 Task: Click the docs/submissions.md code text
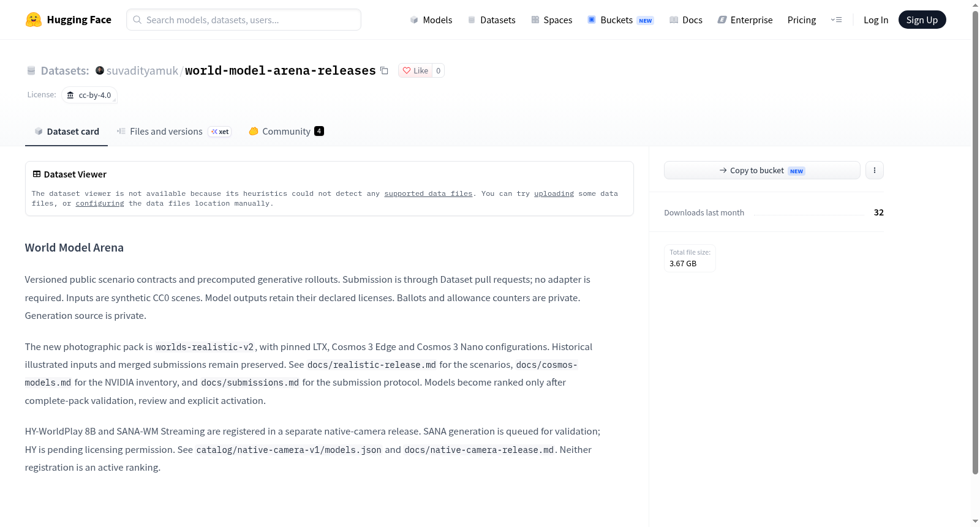point(250,383)
